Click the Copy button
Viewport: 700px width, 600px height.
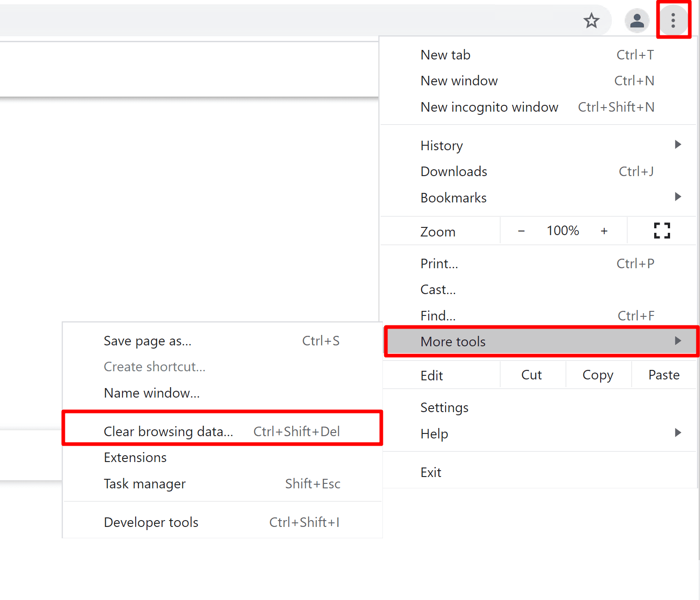coord(597,375)
